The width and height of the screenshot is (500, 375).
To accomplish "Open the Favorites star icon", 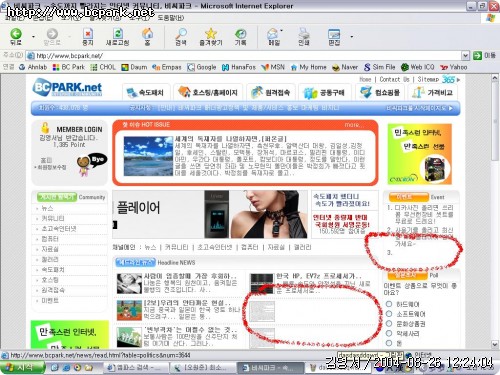I will [x=211, y=36].
